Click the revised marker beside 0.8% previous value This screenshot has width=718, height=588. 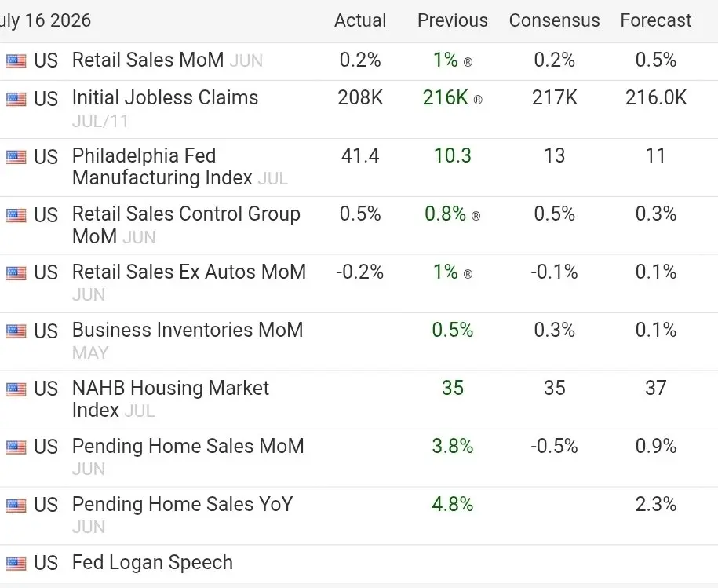tap(476, 216)
